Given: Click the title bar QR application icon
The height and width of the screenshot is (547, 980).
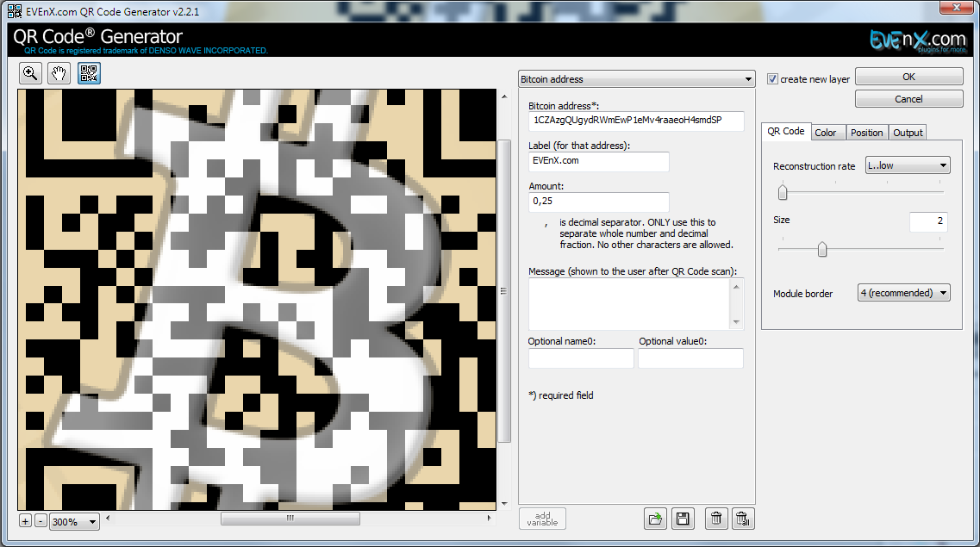Looking at the screenshot, I should [15, 11].
